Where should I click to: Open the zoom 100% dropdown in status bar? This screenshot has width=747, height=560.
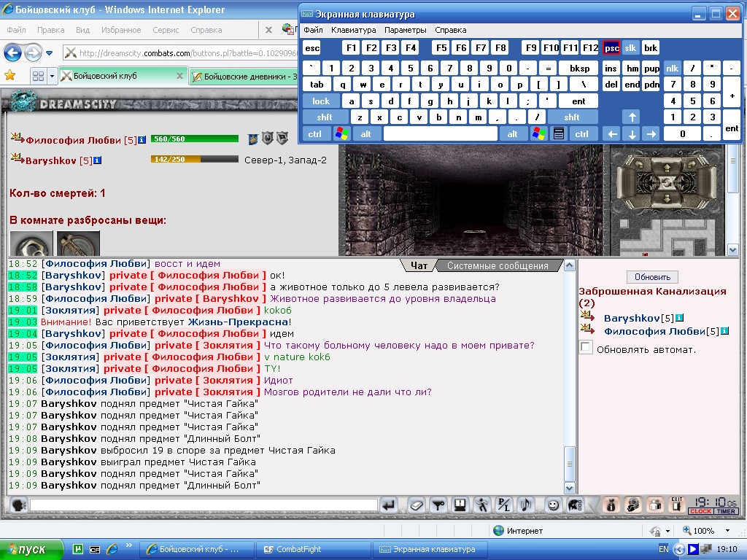(x=727, y=531)
